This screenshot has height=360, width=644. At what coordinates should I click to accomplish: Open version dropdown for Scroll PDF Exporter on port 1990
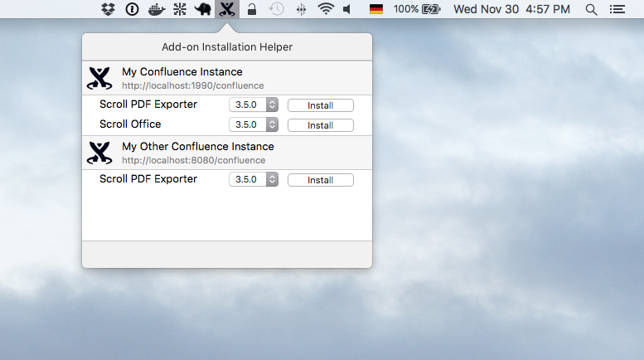254,105
